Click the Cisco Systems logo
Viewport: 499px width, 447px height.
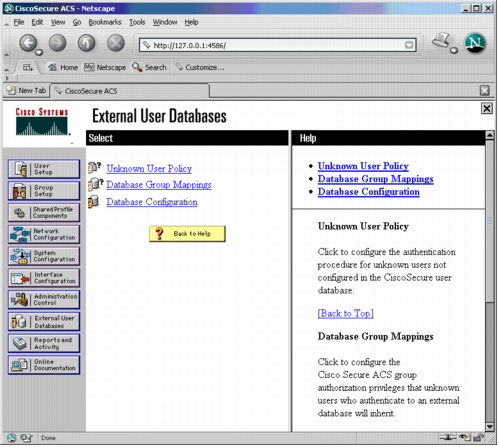42,122
